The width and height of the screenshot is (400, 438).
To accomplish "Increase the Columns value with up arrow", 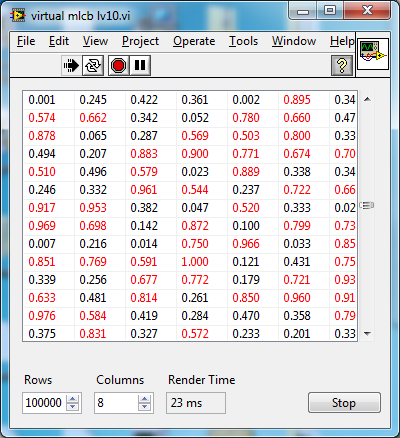I will pyautogui.click(x=144, y=399).
